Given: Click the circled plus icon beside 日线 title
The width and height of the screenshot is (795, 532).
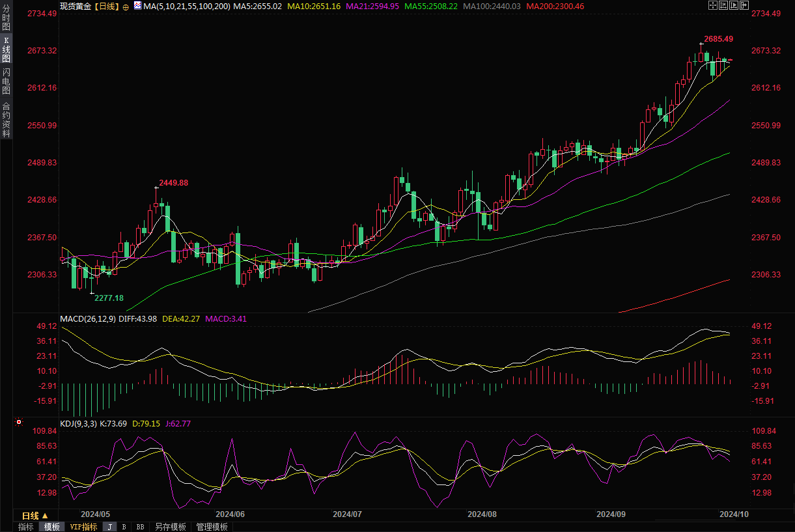Looking at the screenshot, I should coord(126,6).
